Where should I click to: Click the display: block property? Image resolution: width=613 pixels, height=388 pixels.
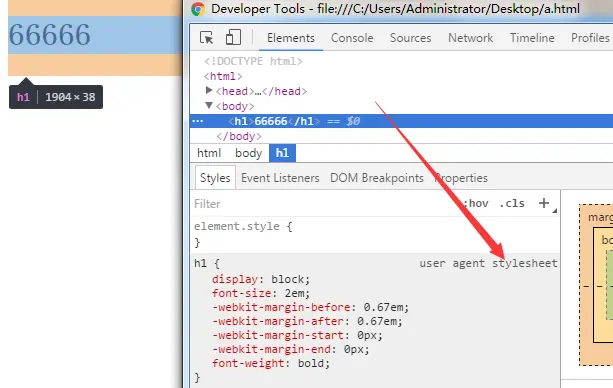(x=261, y=279)
